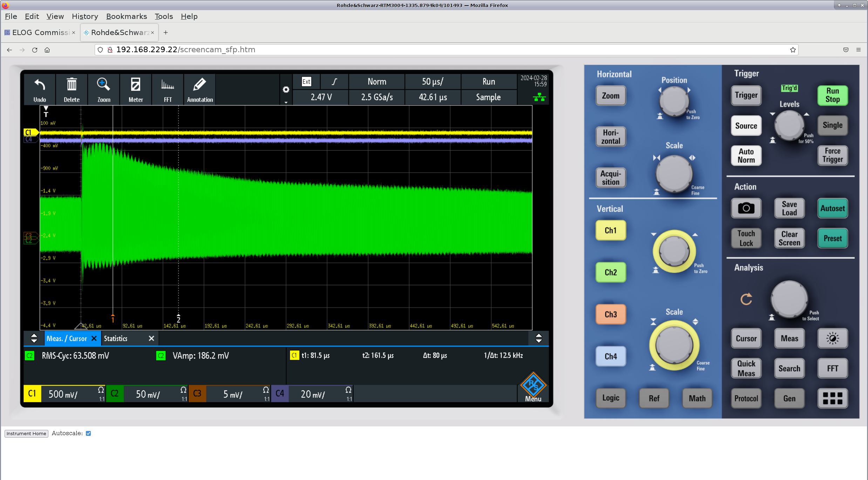Viewport: 868px width, 480px height.
Task: Click the settings gear icon
Action: coord(286,90)
